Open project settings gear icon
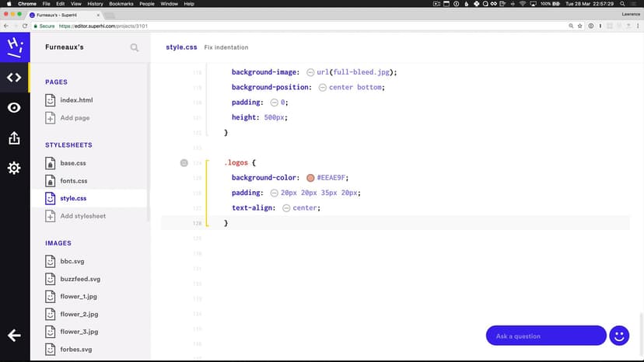Viewport: 644px width, 362px height. [x=14, y=169]
